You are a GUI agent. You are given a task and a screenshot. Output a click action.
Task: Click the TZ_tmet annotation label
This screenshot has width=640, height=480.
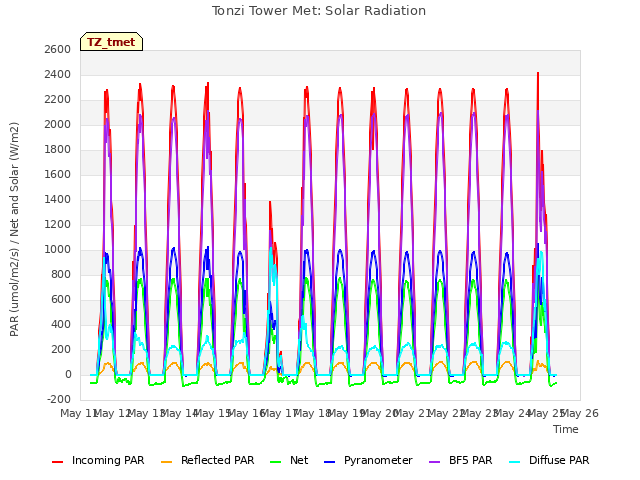(x=111, y=42)
